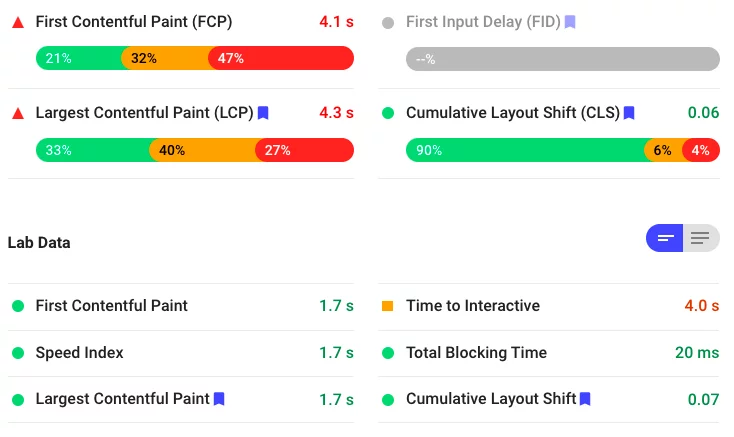Click the orange square icon beside Time to Interactive

coord(387,306)
